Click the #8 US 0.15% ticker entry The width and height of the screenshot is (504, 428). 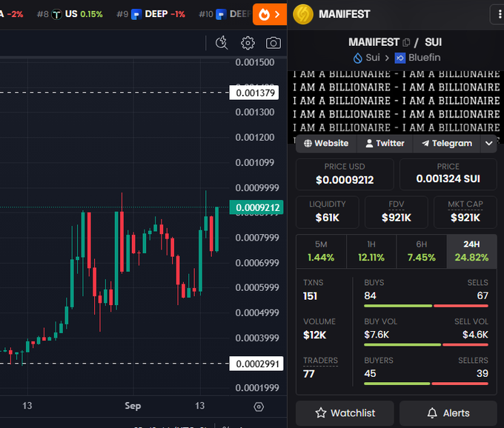[70, 14]
